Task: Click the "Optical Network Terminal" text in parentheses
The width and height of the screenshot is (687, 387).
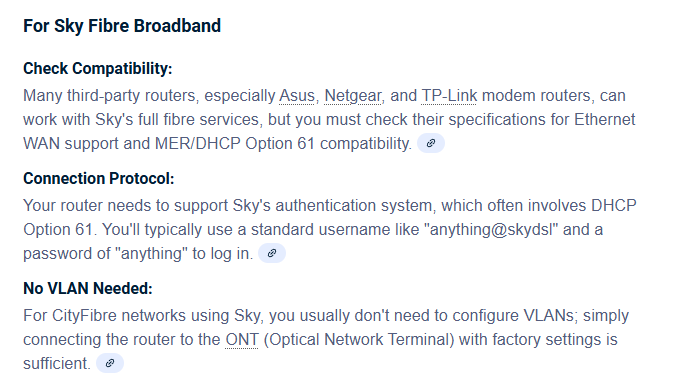Action: pos(361,340)
